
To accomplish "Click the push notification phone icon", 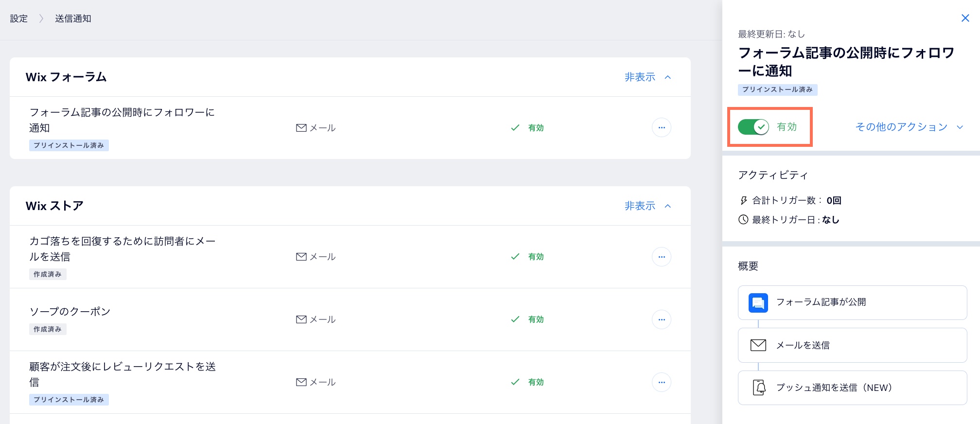I will tap(759, 388).
